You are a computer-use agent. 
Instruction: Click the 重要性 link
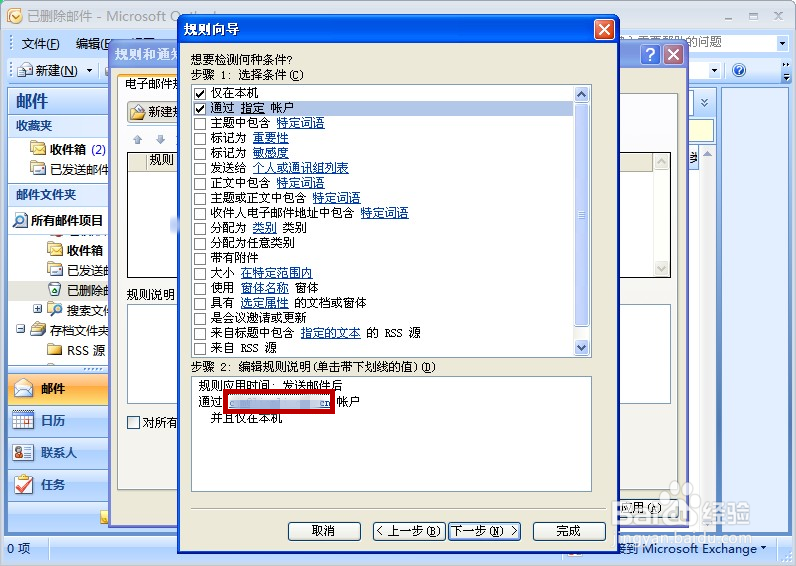click(271, 138)
